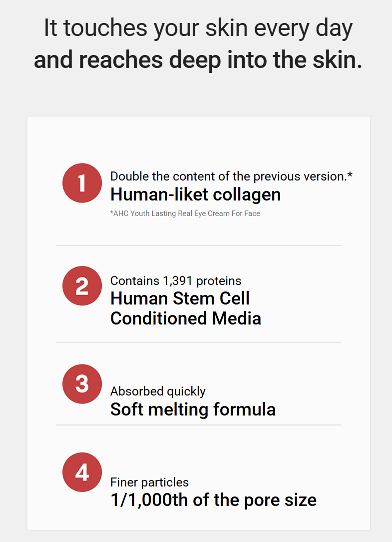
Task: Click the AHC Youth Lasting Real Eye Cream footnote
Action: click(x=185, y=213)
